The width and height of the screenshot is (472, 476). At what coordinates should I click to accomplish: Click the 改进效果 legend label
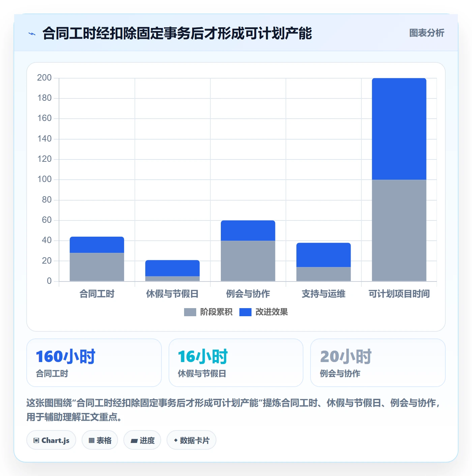(271, 312)
